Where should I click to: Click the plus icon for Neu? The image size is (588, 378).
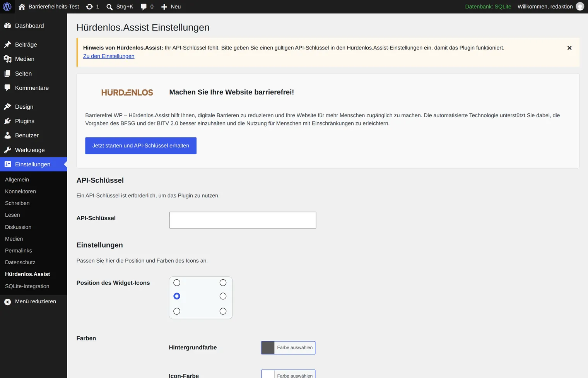coord(164,7)
